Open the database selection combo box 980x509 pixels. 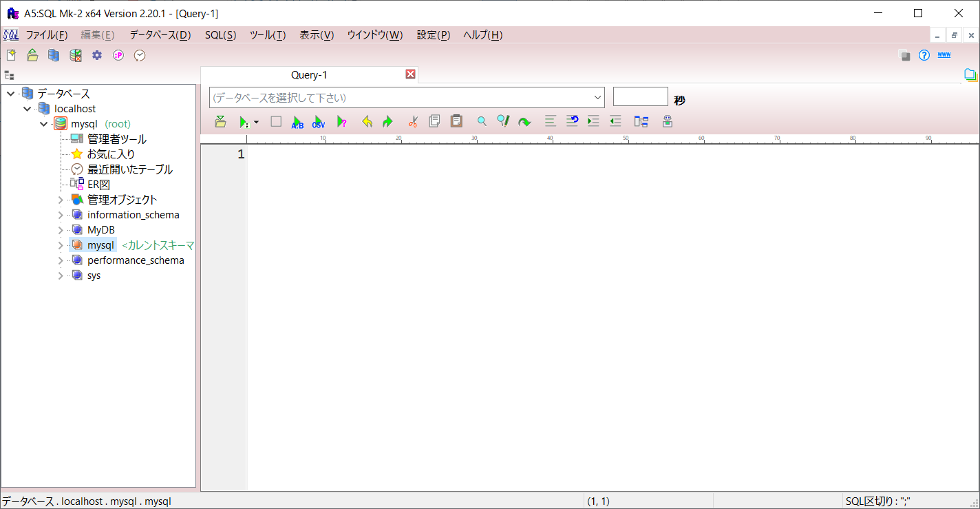(406, 97)
